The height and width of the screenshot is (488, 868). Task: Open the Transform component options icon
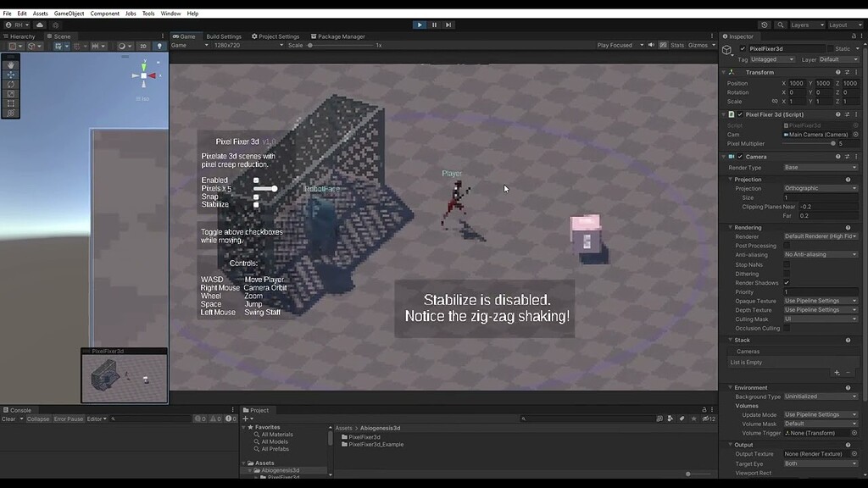pyautogui.click(x=855, y=71)
